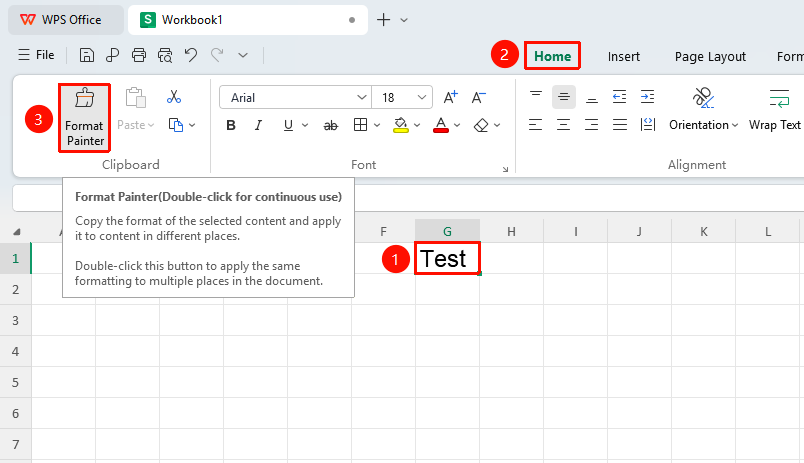The width and height of the screenshot is (804, 463).
Task: Expand the Borders dropdown arrow
Action: [x=377, y=125]
